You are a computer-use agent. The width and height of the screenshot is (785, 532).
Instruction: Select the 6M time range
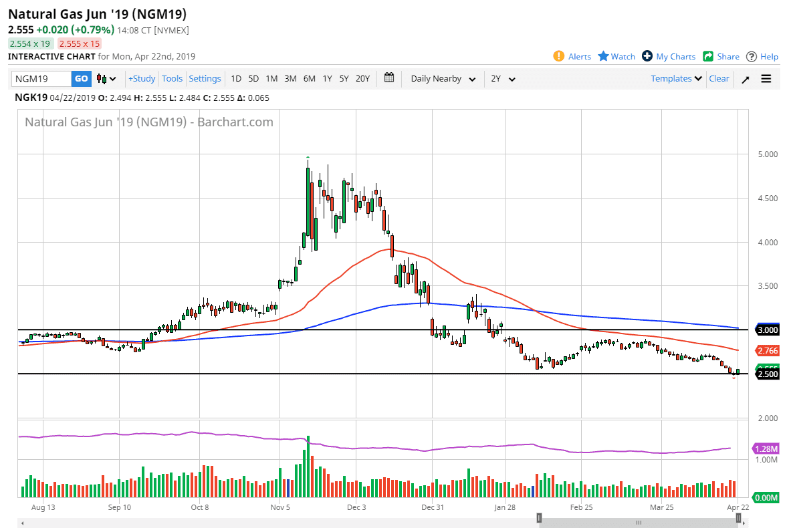pos(309,78)
